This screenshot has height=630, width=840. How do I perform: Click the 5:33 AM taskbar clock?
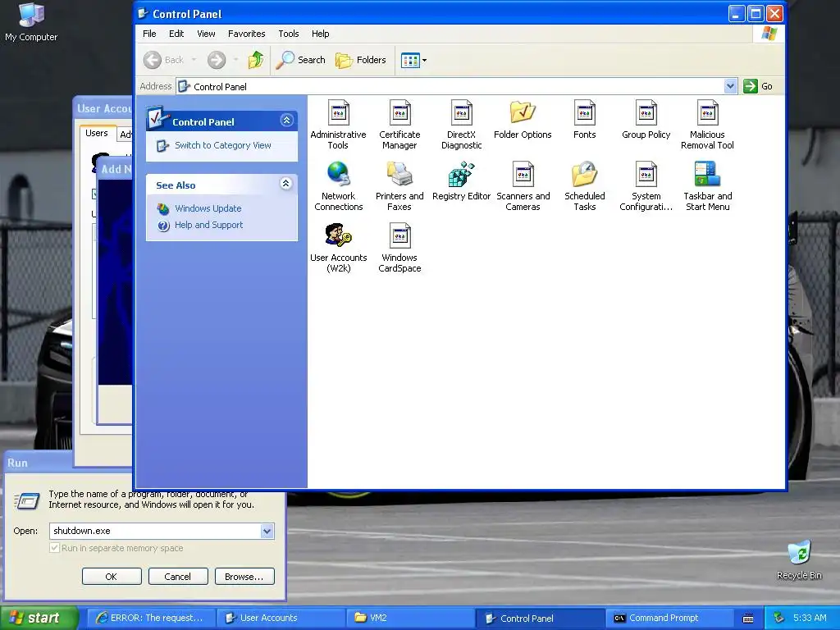[x=810, y=618]
